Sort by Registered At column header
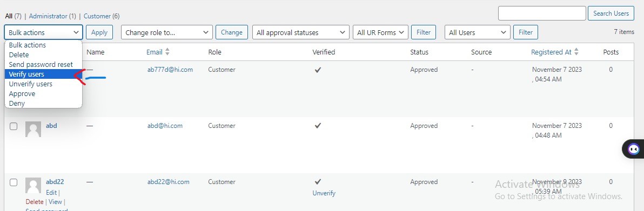 (x=551, y=52)
